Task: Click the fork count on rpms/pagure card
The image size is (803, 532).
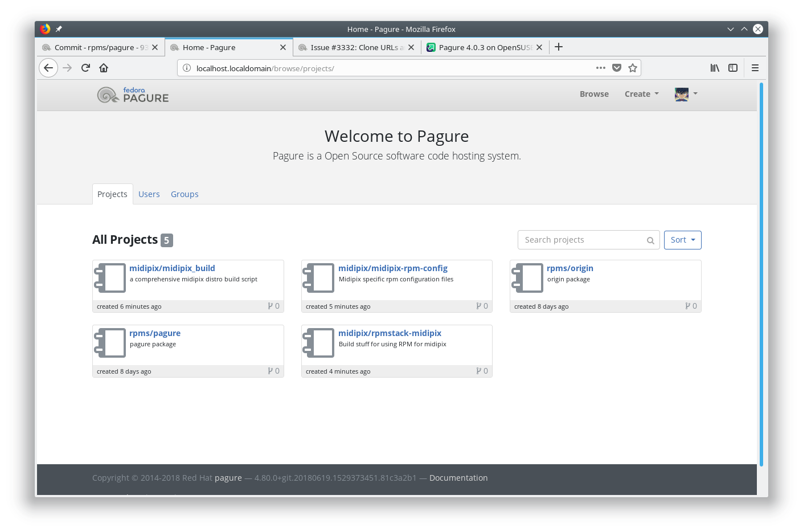Action: point(274,371)
